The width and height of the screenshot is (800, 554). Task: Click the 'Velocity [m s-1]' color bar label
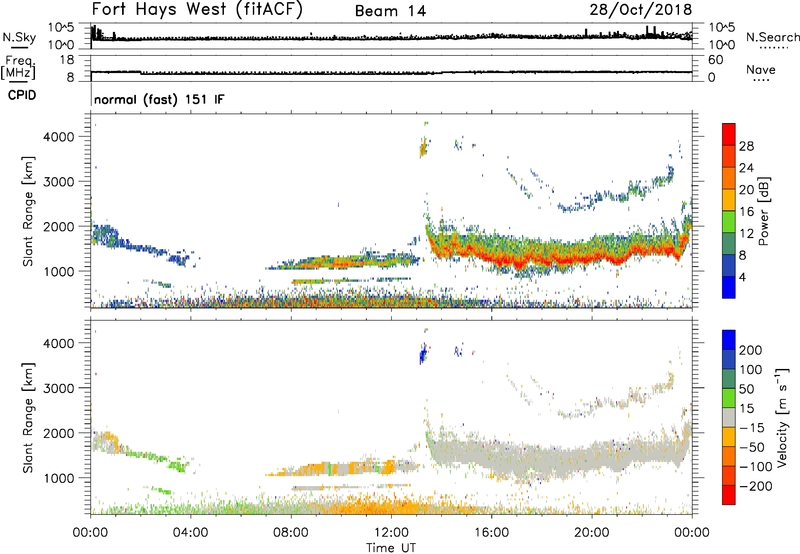pos(782,417)
